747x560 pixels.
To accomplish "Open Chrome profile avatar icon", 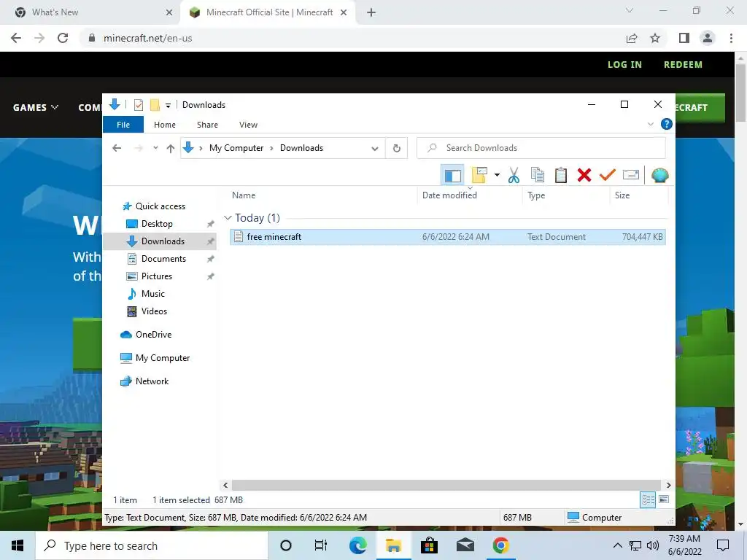I will tap(708, 38).
